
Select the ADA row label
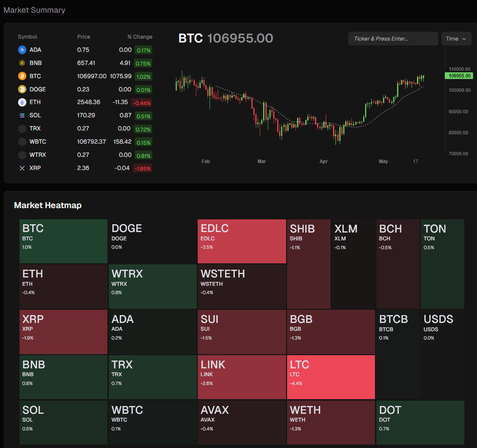[35, 50]
